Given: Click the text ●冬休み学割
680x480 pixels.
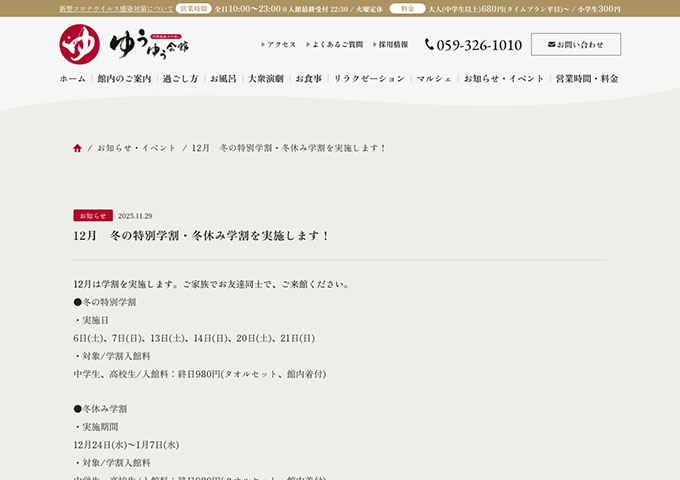Looking at the screenshot, I should coord(100,409).
